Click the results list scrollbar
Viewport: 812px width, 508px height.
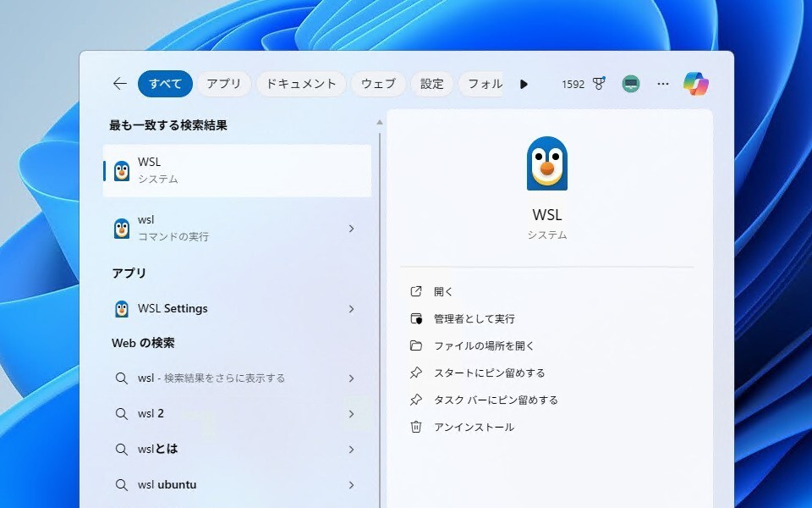380,320
